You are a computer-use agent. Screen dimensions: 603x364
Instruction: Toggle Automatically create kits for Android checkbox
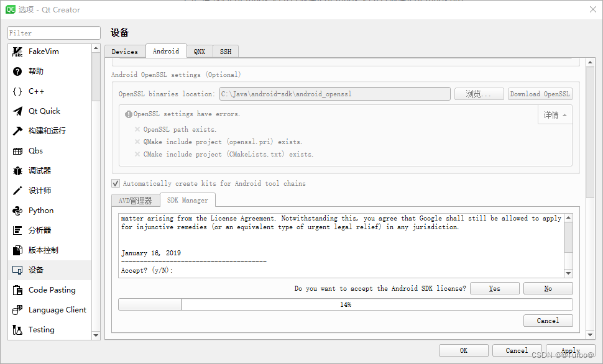(x=116, y=183)
